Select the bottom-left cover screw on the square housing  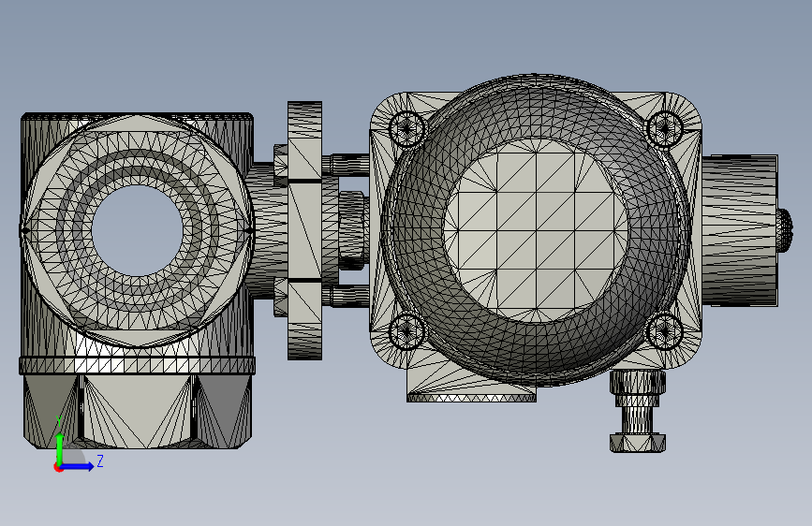(406, 331)
